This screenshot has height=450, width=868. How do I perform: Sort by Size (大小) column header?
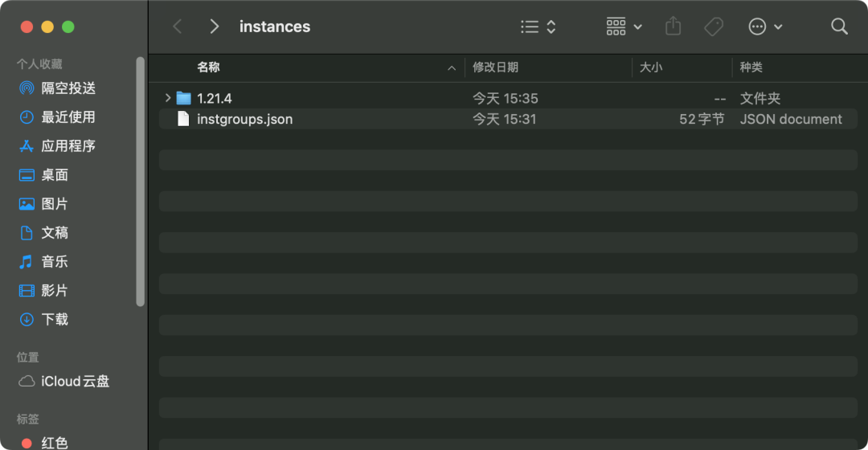pyautogui.click(x=651, y=67)
